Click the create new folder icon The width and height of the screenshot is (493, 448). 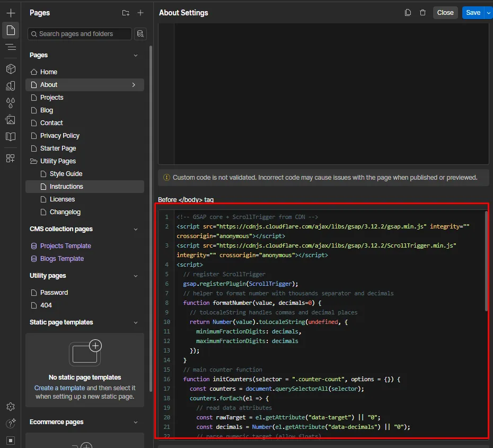coord(126,13)
